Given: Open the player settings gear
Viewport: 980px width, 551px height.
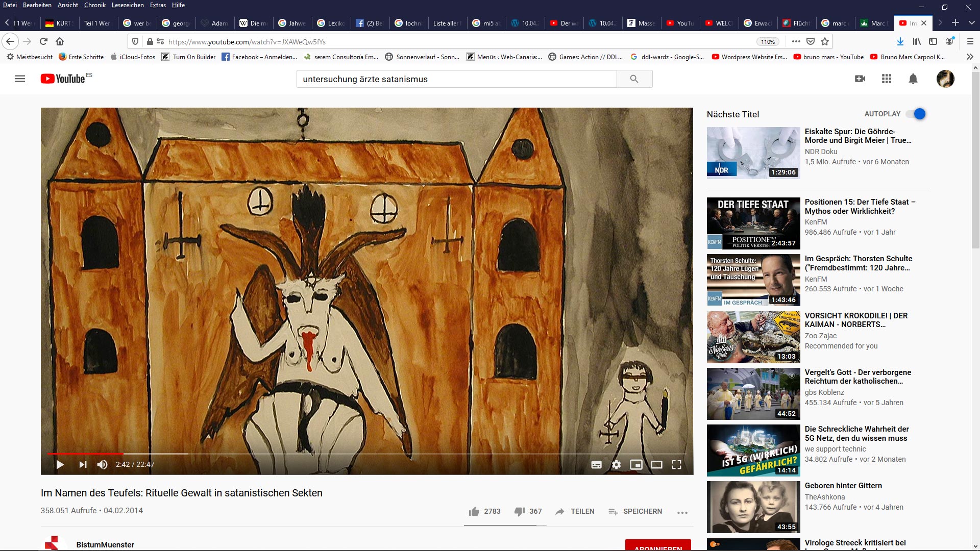Looking at the screenshot, I should click(x=616, y=464).
